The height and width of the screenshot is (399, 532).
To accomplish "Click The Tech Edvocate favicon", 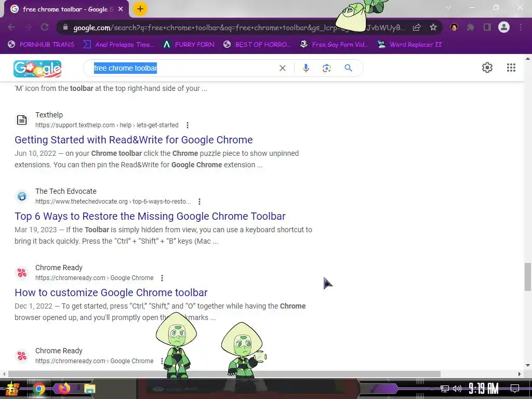I will click(22, 196).
